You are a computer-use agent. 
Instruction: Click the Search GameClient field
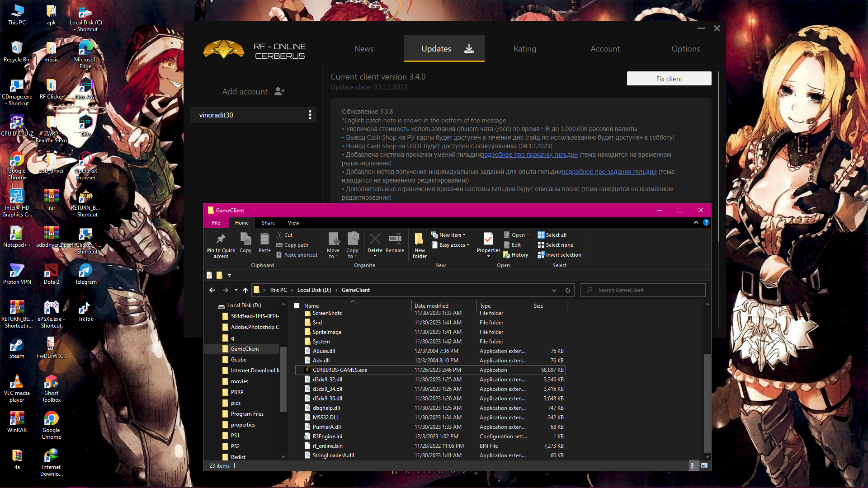pos(642,290)
